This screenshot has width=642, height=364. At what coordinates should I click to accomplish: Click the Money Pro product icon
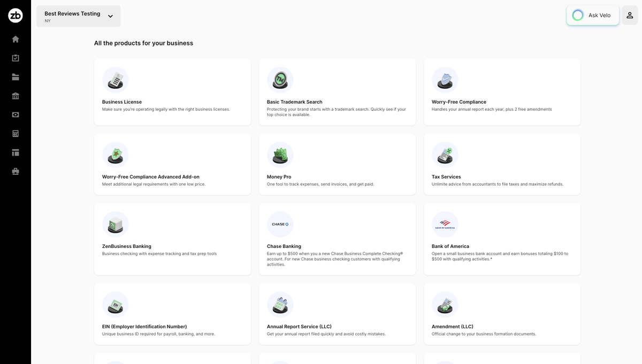pos(280,155)
